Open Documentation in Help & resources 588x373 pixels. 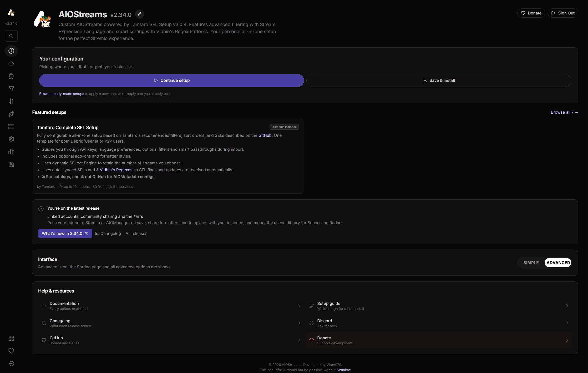pos(171,306)
